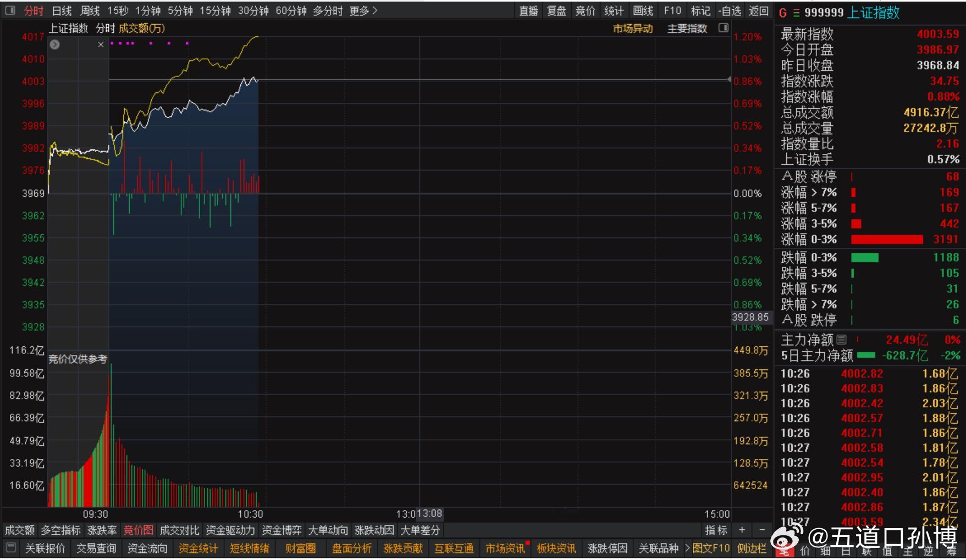Image resolution: width=966 pixels, height=560 pixels.
Task: Open the 资金统计 bottom tab
Action: 198,548
